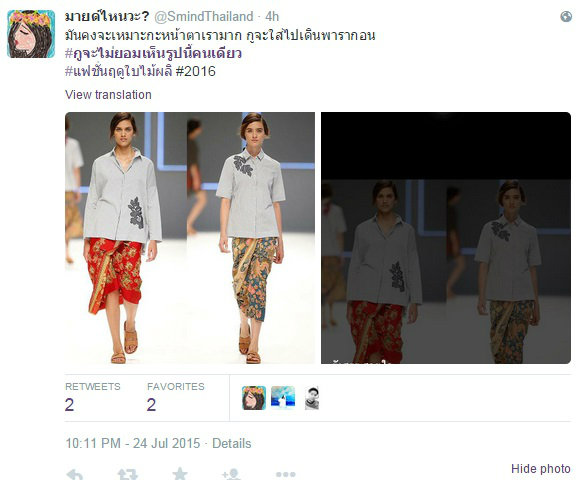Open the more options three-dots menu

285,474
